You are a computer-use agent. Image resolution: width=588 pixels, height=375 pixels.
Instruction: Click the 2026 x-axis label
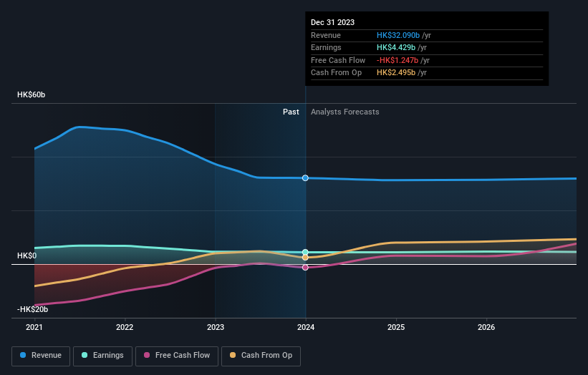click(x=486, y=327)
